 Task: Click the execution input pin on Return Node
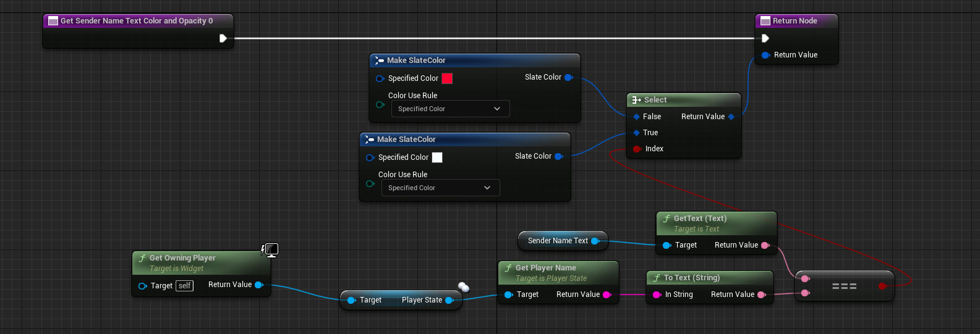[x=765, y=38]
